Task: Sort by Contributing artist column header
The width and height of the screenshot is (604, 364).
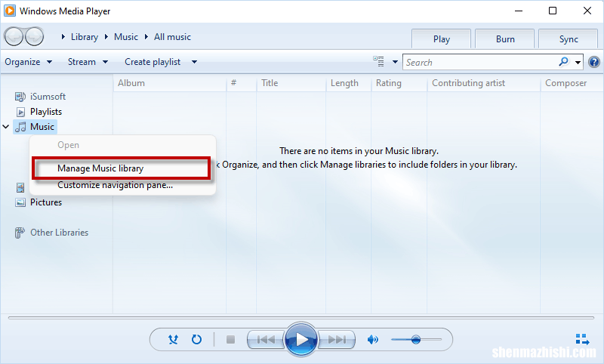Action: coord(484,83)
